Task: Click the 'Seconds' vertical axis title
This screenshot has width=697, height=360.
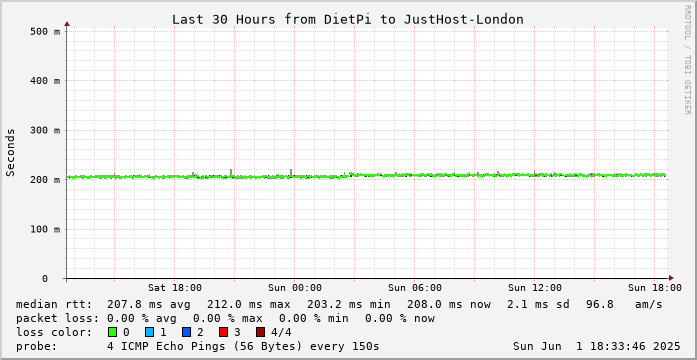Action: tap(11, 152)
